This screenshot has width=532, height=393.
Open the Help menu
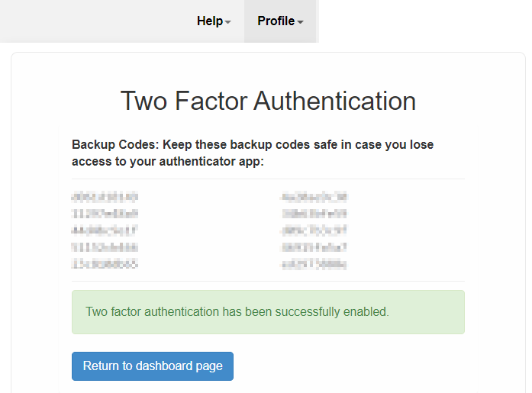[210, 21]
